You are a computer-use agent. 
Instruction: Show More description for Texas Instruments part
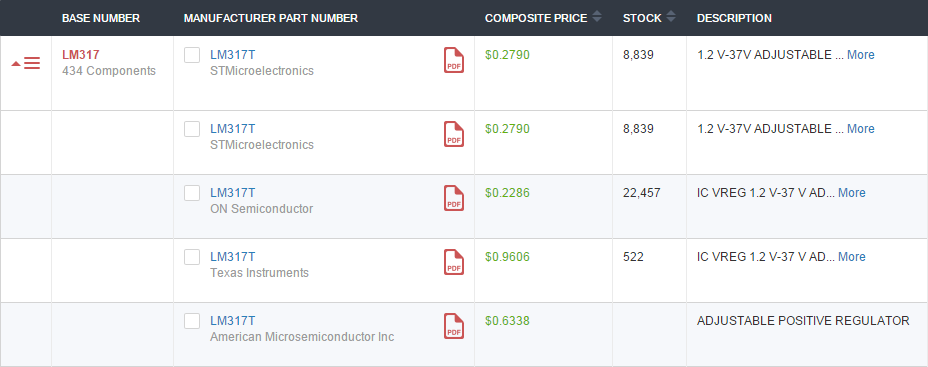pyautogui.click(x=852, y=257)
